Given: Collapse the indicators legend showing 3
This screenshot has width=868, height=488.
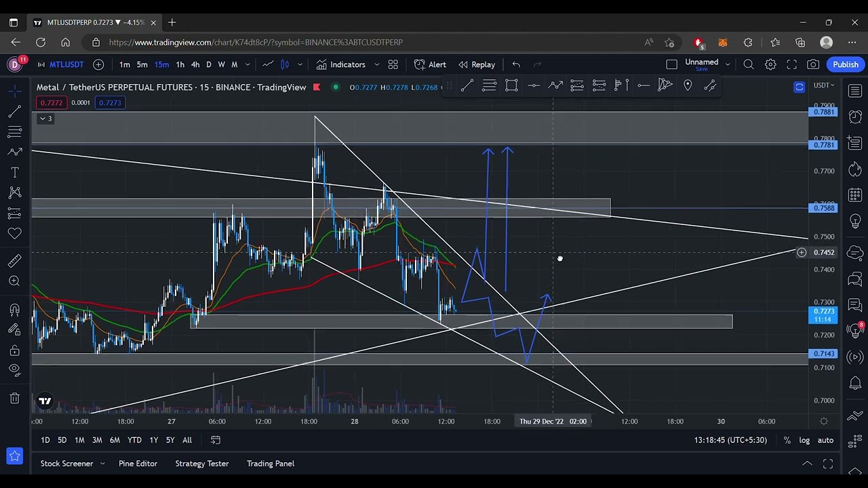Looking at the screenshot, I should (45, 119).
